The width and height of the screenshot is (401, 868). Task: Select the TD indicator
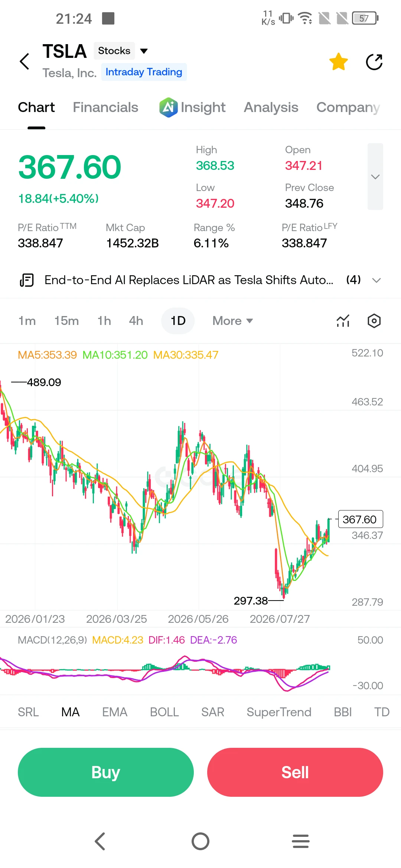click(x=382, y=712)
